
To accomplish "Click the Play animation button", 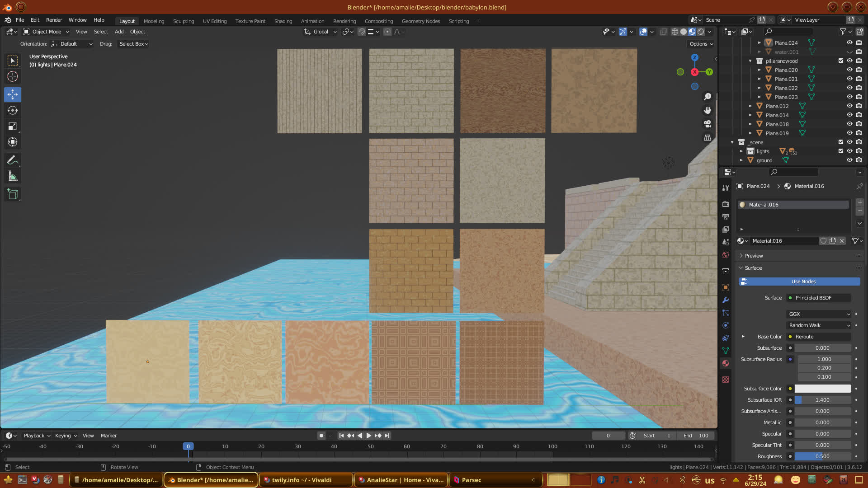I will [368, 436].
